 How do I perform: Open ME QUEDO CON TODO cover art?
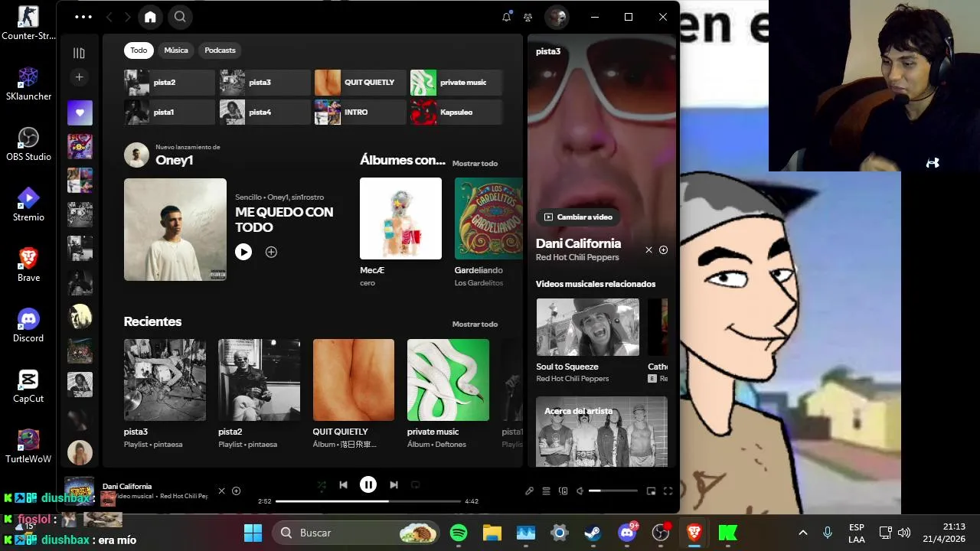pos(175,230)
